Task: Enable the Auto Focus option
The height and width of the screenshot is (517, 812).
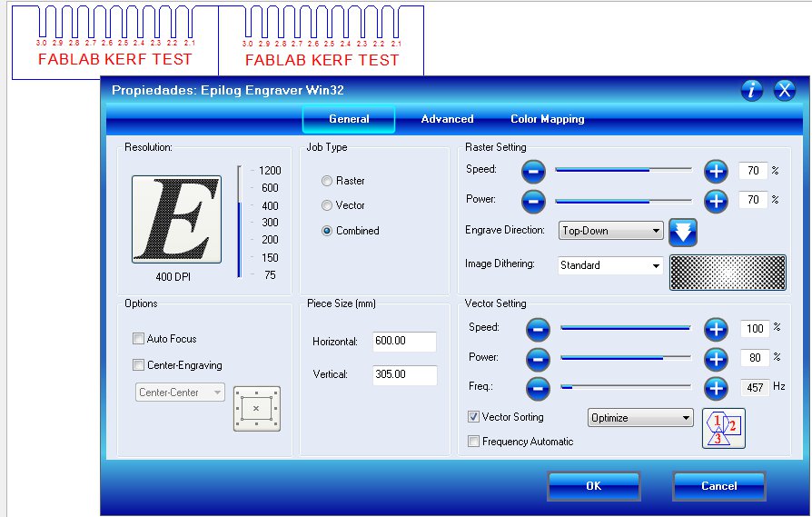Action: click(138, 339)
